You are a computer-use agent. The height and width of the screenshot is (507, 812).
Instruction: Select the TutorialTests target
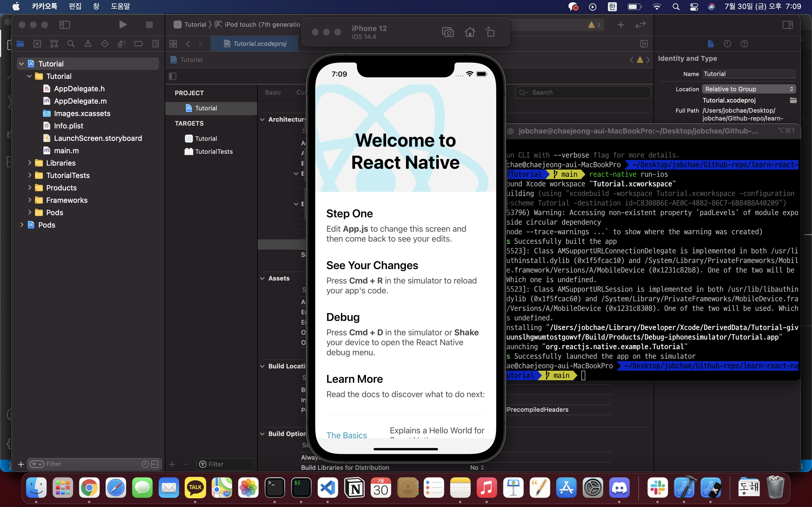point(214,152)
